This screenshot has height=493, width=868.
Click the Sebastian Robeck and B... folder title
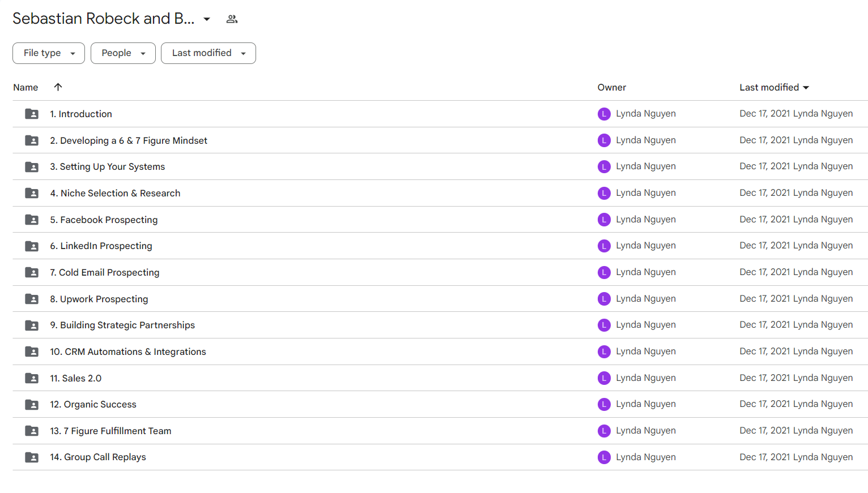103,19
